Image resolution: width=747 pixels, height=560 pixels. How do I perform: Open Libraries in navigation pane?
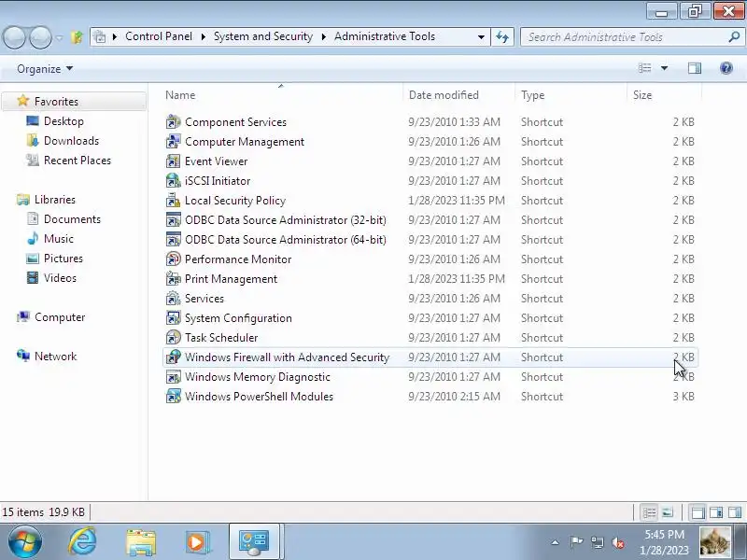(x=55, y=200)
